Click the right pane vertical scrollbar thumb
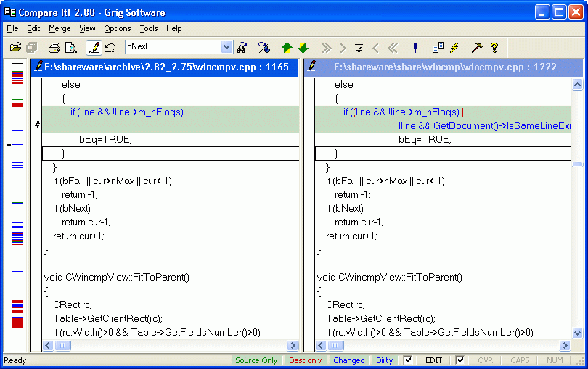588x369 pixels. (578, 165)
